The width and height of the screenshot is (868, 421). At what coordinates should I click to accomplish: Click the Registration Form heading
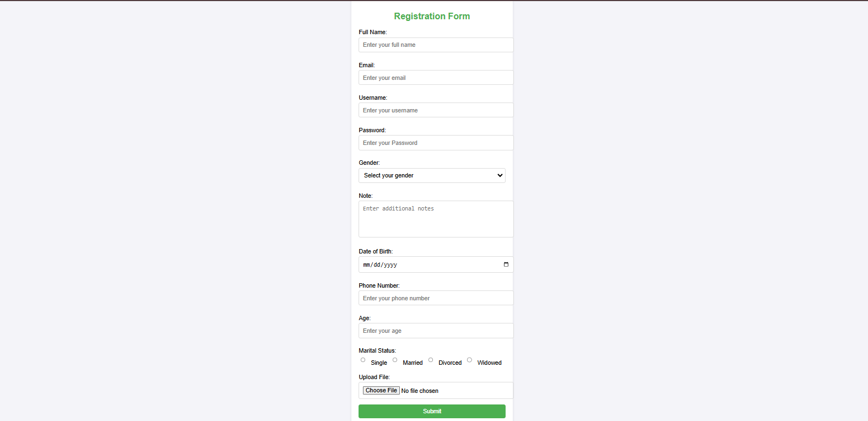(x=432, y=17)
